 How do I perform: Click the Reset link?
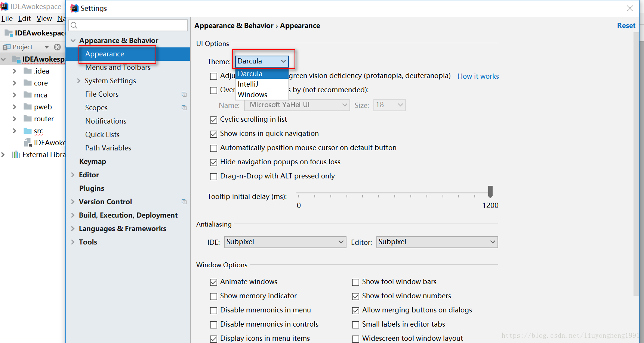(626, 25)
